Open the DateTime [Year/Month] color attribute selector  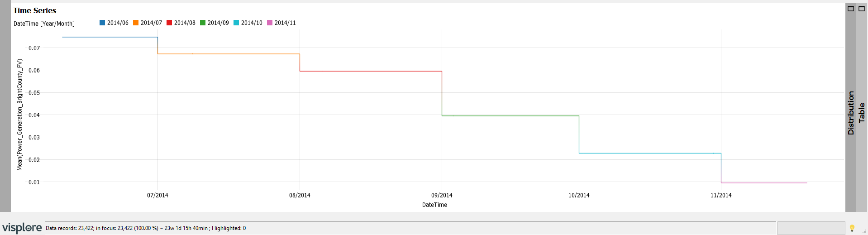[44, 24]
